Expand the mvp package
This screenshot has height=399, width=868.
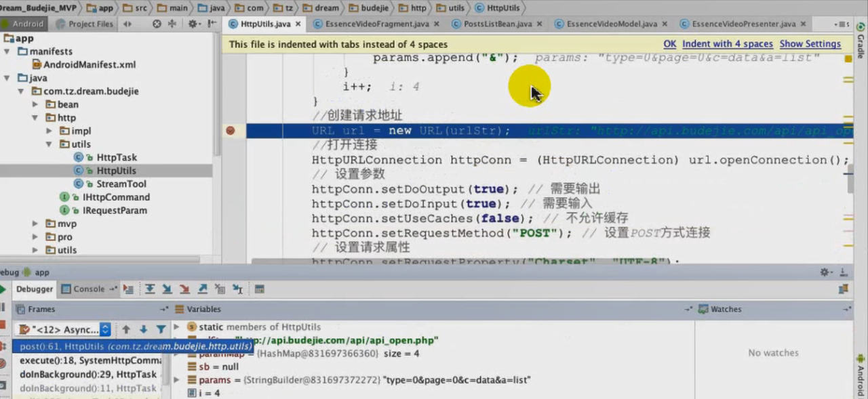[35, 224]
